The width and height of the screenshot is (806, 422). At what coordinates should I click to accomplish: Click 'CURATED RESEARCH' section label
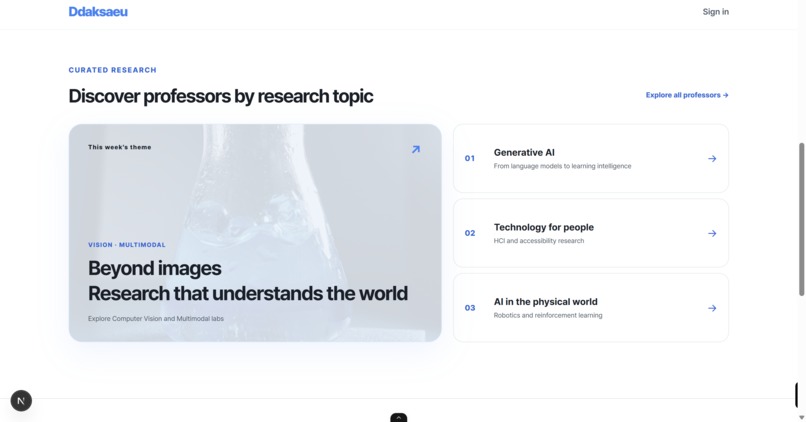(x=113, y=70)
